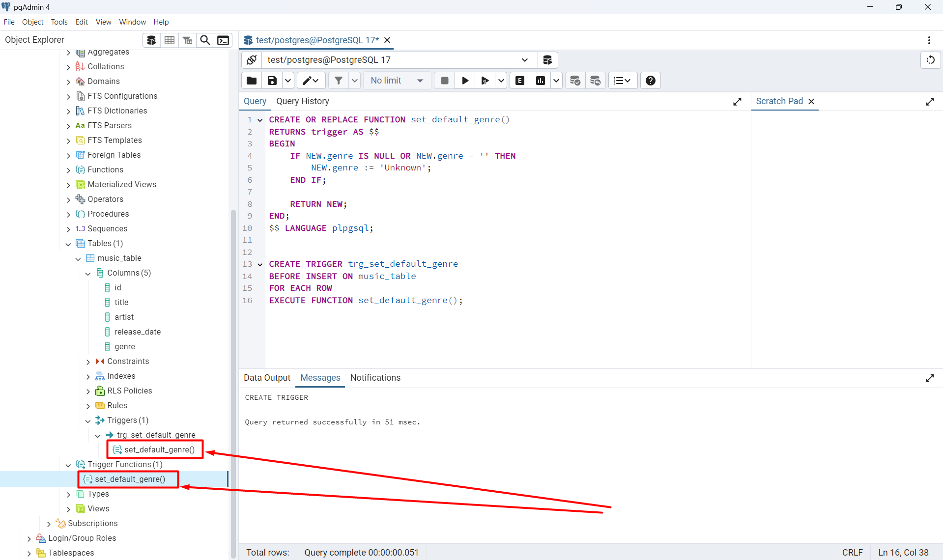Expand the Functions tree node
The width and height of the screenshot is (943, 560).
(68, 170)
